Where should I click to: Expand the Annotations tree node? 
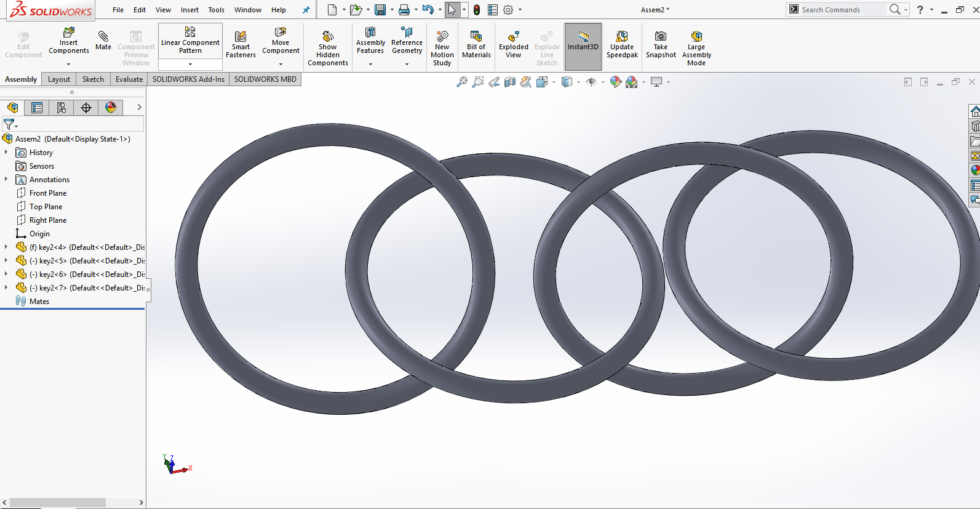pyautogui.click(x=6, y=179)
